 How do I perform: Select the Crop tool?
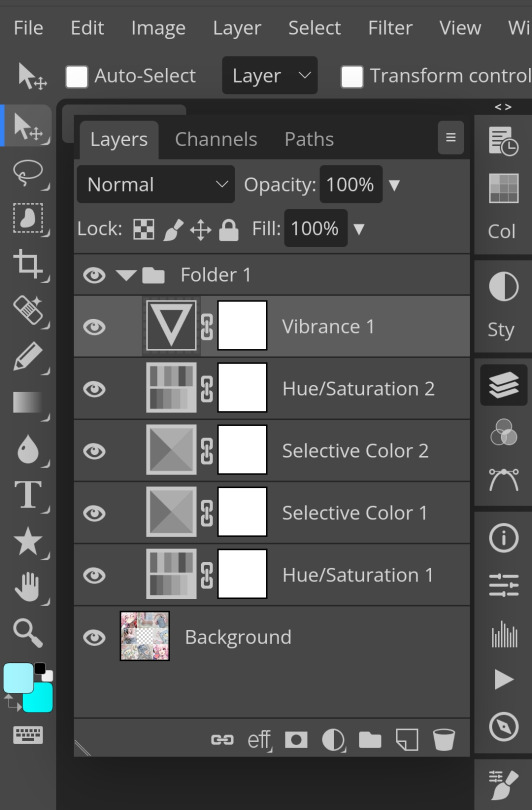[28, 264]
